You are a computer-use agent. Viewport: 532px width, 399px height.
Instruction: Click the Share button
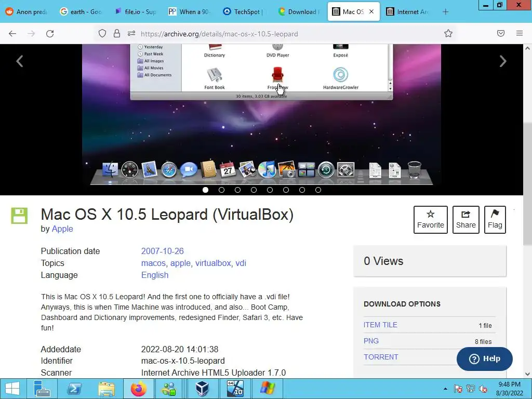pyautogui.click(x=466, y=220)
